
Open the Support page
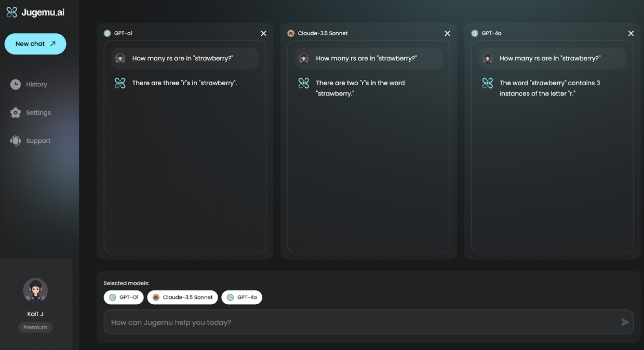click(x=38, y=141)
